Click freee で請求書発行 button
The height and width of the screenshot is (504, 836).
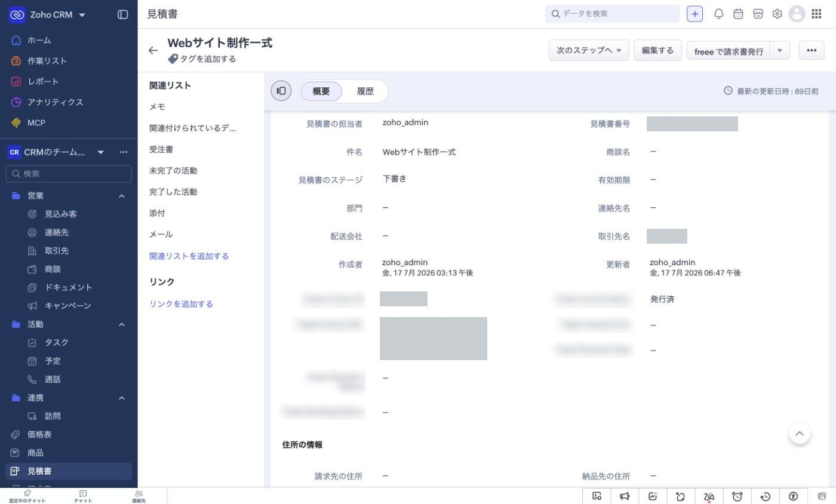point(729,51)
